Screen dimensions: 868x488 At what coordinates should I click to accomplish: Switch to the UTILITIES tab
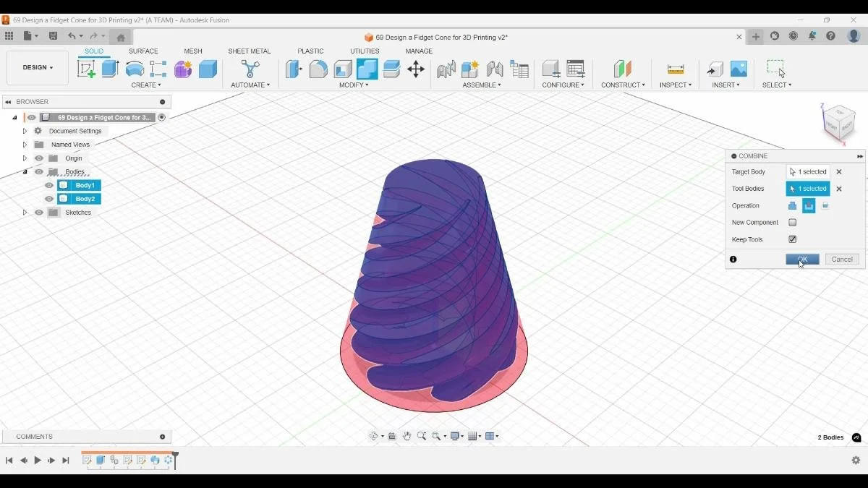(365, 51)
